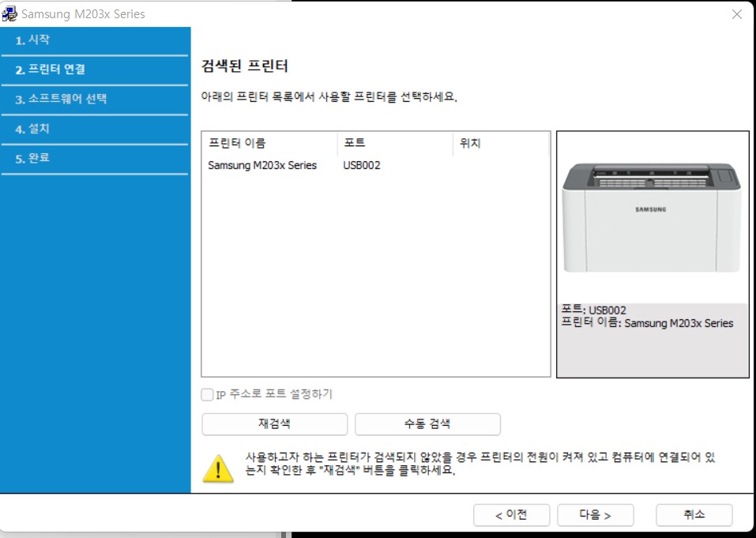Sort by the 프린터 이름 column header
The image size is (756, 538).
coord(270,143)
